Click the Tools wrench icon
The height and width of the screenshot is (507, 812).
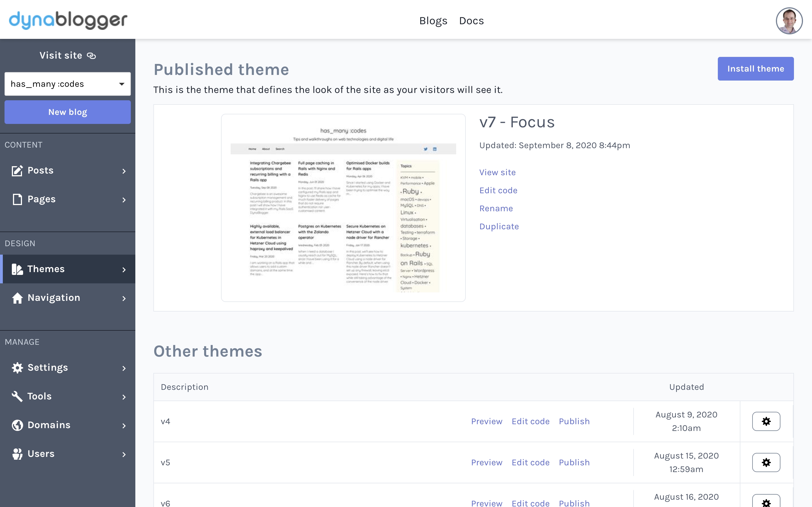[x=17, y=396]
